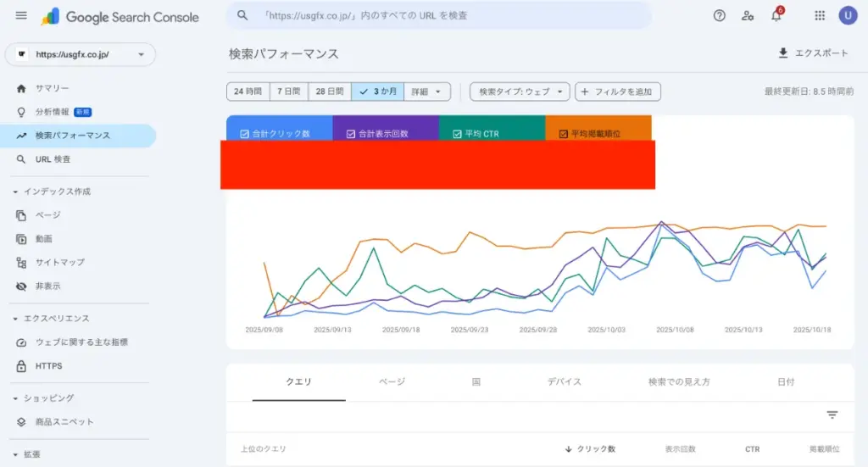Click the URL search input field
Image resolution: width=868 pixels, height=467 pixels.
(x=441, y=15)
